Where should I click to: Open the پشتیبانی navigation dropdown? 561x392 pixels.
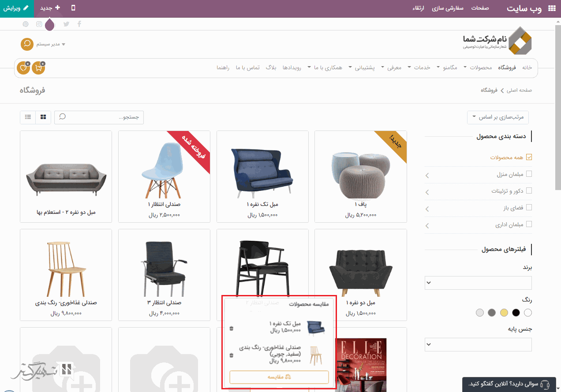tap(362, 67)
